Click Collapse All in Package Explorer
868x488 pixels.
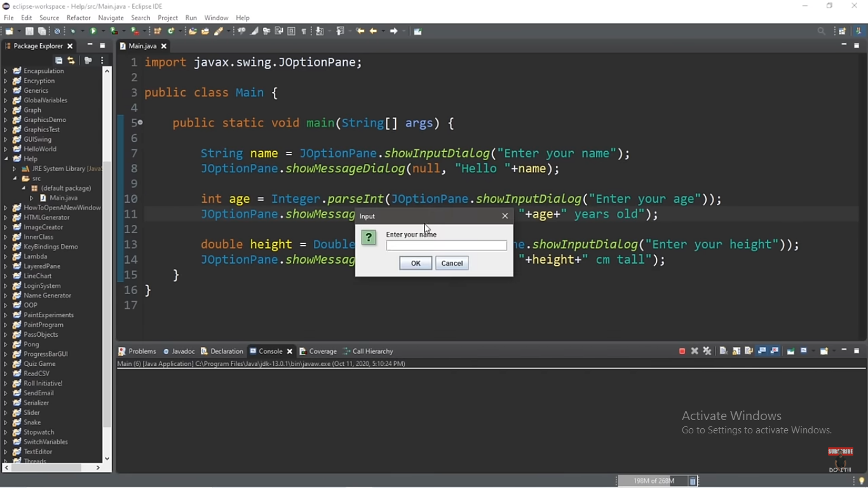58,60
